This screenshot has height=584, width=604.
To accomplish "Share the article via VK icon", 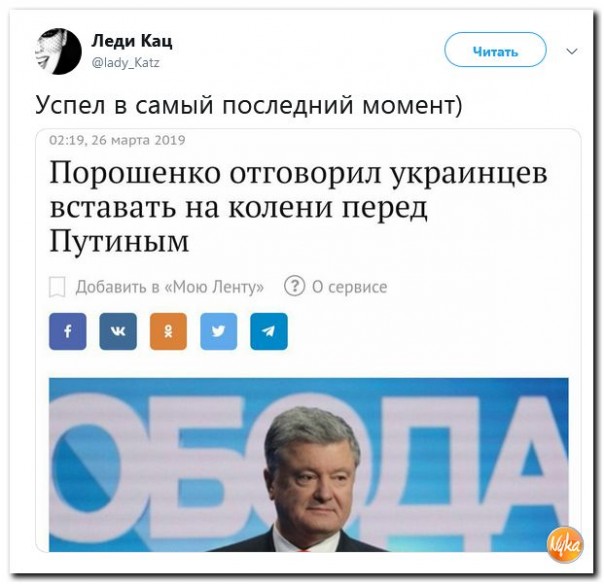I will 118,331.
